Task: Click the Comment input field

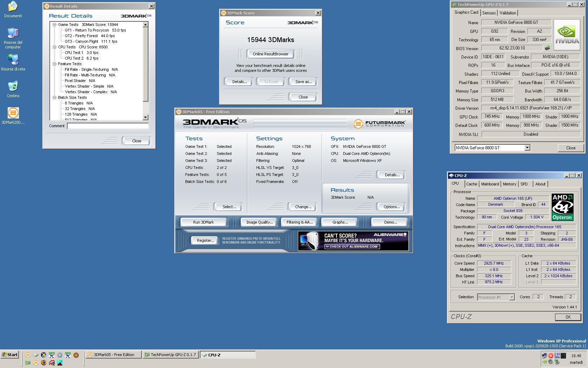Action: click(108, 126)
